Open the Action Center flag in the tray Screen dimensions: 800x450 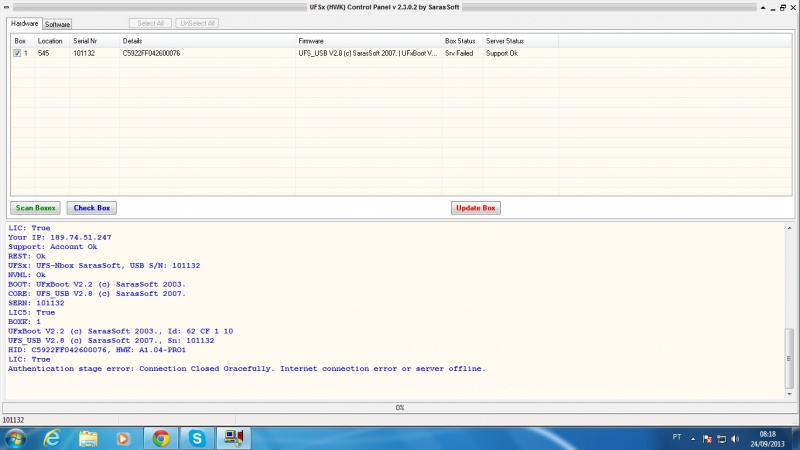707,439
